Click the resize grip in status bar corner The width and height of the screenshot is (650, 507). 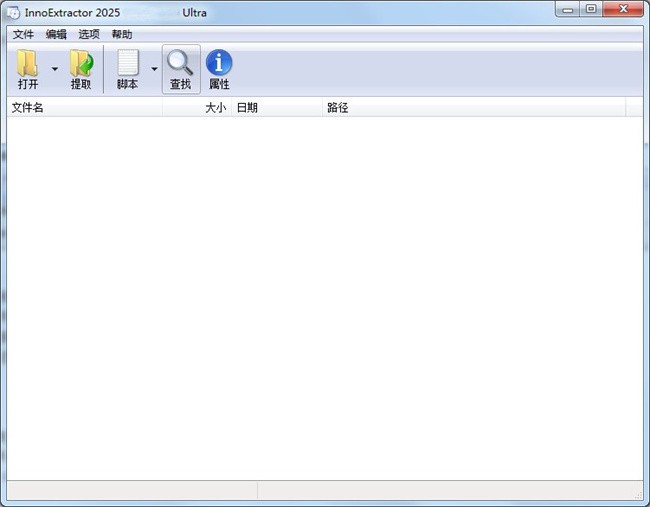click(638, 495)
